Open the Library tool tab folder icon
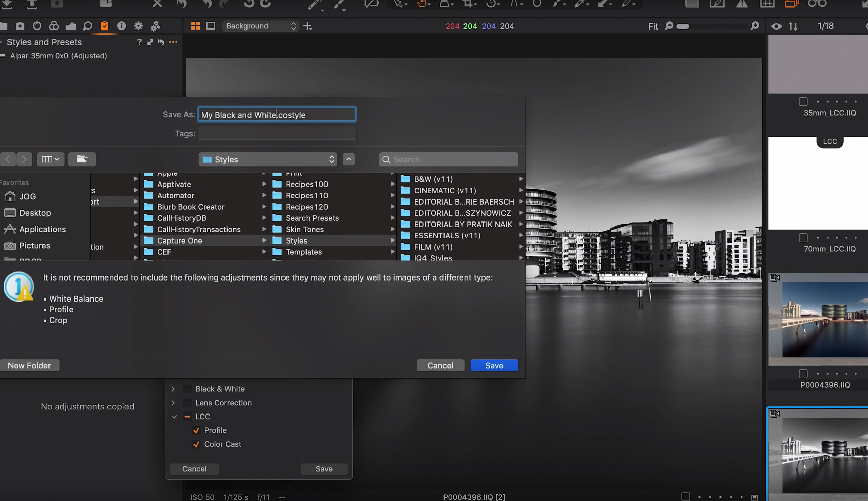Screen dimensions: 868x501 (4, 26)
